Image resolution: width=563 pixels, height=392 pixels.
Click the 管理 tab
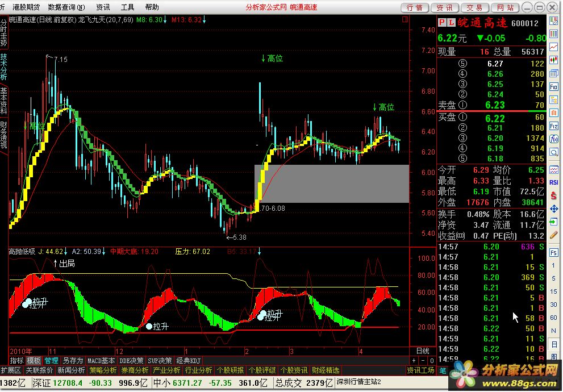point(51,360)
